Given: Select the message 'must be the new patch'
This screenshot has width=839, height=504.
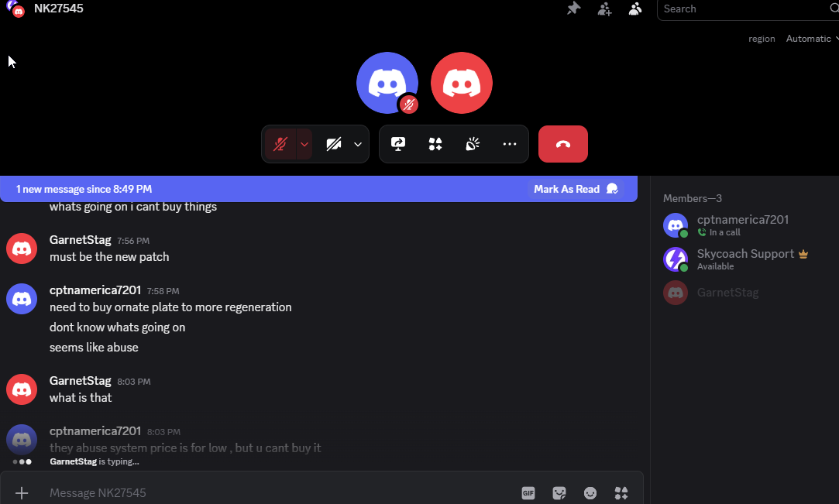Looking at the screenshot, I should [x=109, y=257].
